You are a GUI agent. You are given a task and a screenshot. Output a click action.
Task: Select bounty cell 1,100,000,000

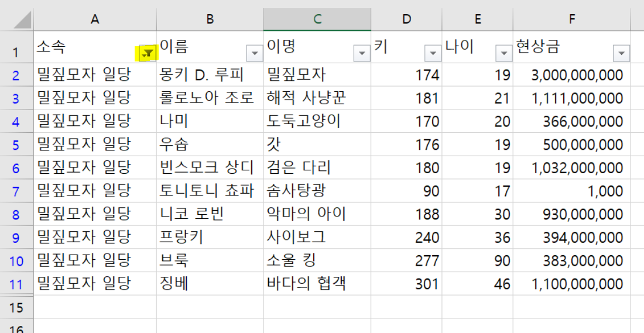[572, 284]
